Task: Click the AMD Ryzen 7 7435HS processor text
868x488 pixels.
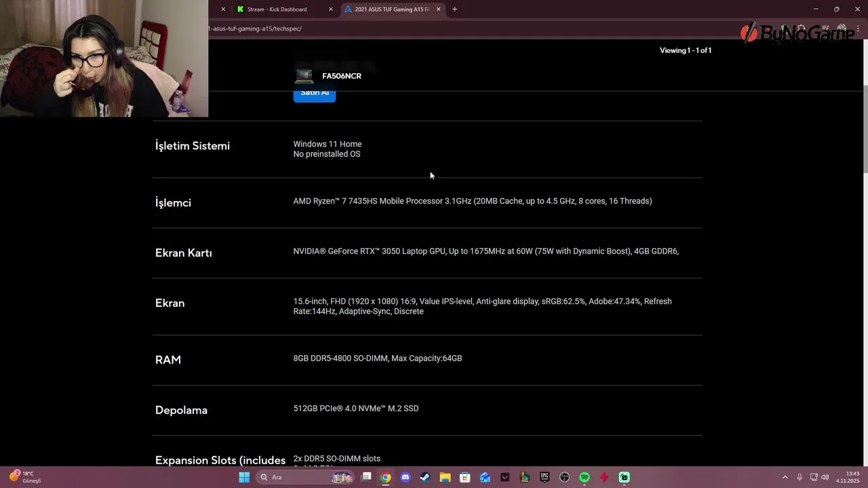Action: pos(473,201)
